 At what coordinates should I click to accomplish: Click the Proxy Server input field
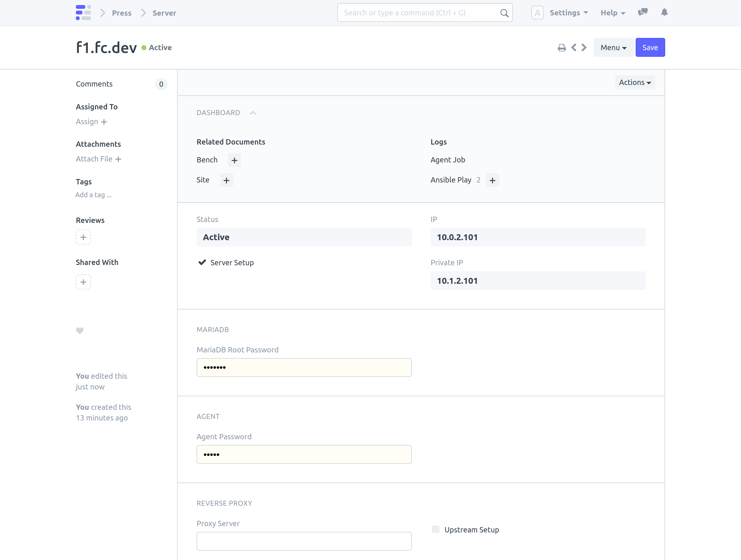304,541
